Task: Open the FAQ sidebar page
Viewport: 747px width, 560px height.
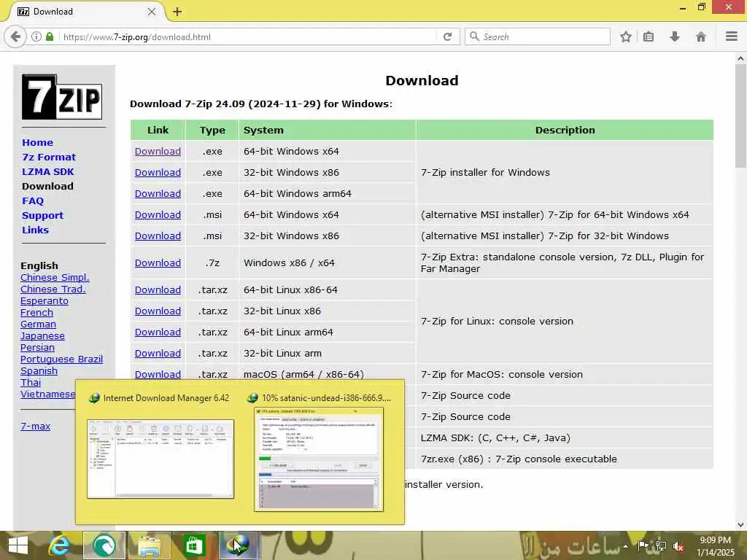Action: (x=33, y=201)
